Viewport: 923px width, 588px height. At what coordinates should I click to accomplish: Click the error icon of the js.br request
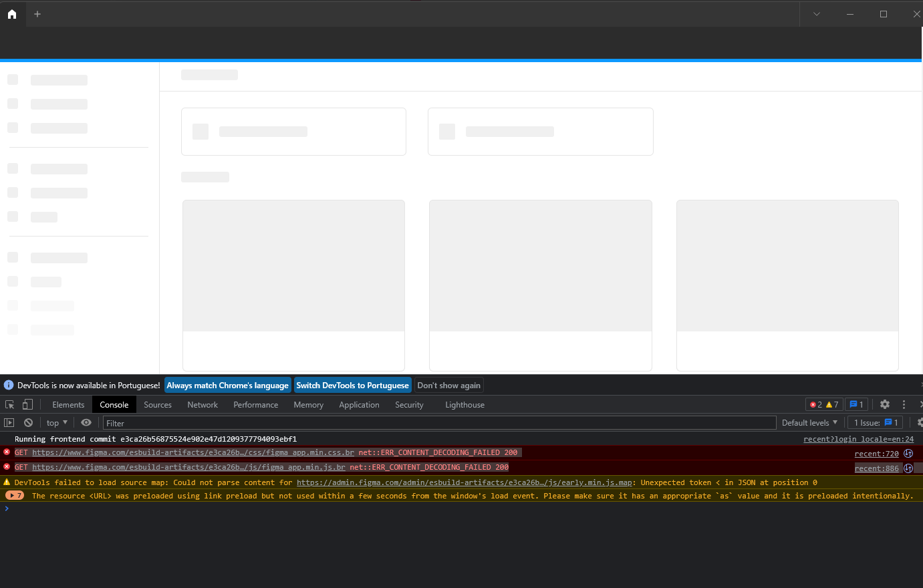coord(7,467)
